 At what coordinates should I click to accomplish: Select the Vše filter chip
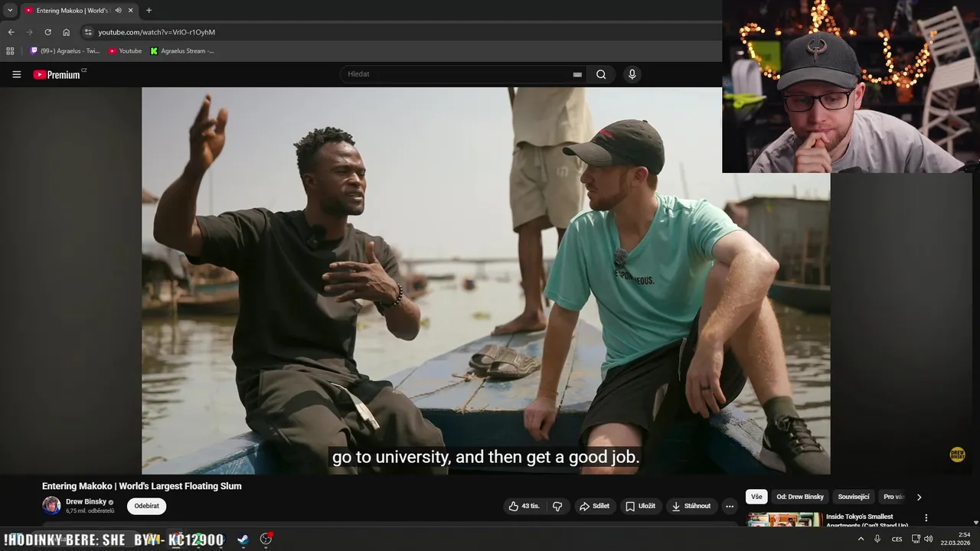tap(756, 497)
